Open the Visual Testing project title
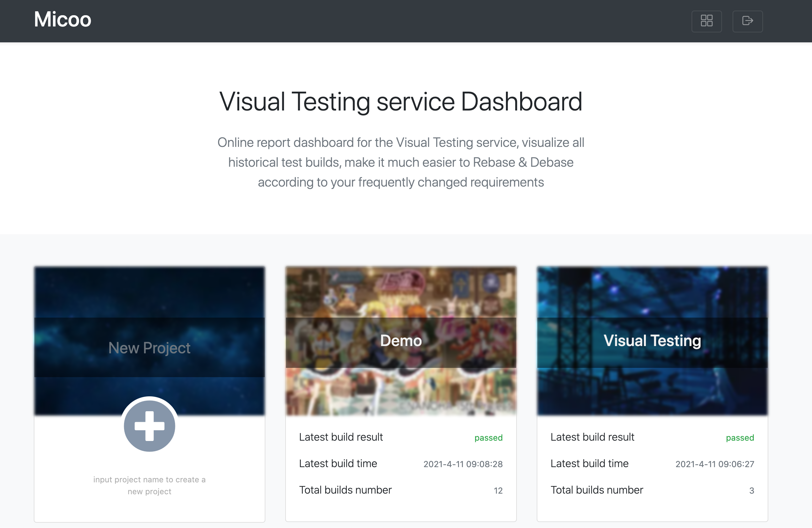Image resolution: width=812 pixels, height=528 pixels. point(652,341)
